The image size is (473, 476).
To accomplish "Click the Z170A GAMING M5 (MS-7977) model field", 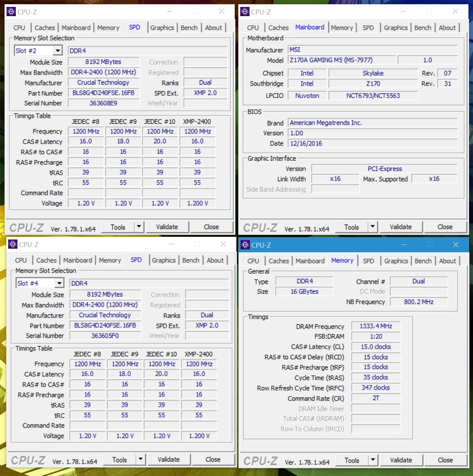I will point(342,60).
